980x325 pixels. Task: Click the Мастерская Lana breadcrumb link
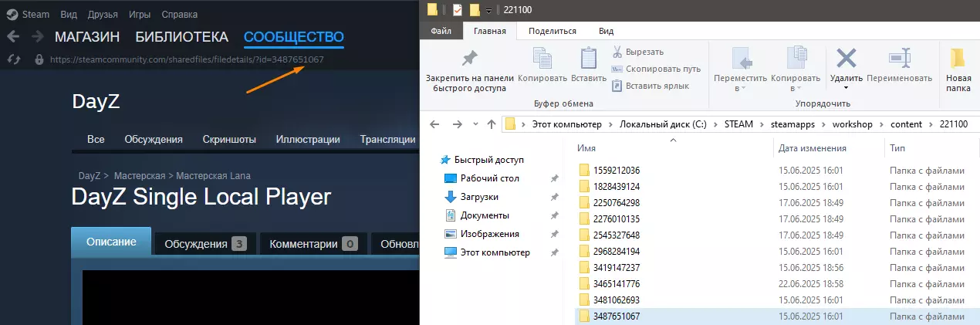(214, 175)
